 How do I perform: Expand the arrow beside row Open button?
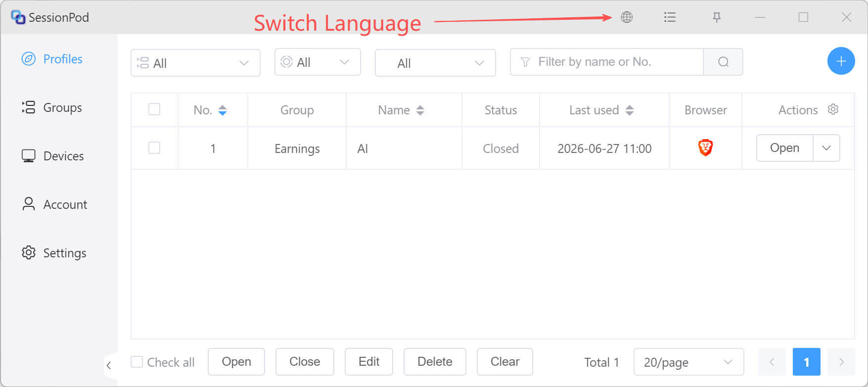coord(826,148)
